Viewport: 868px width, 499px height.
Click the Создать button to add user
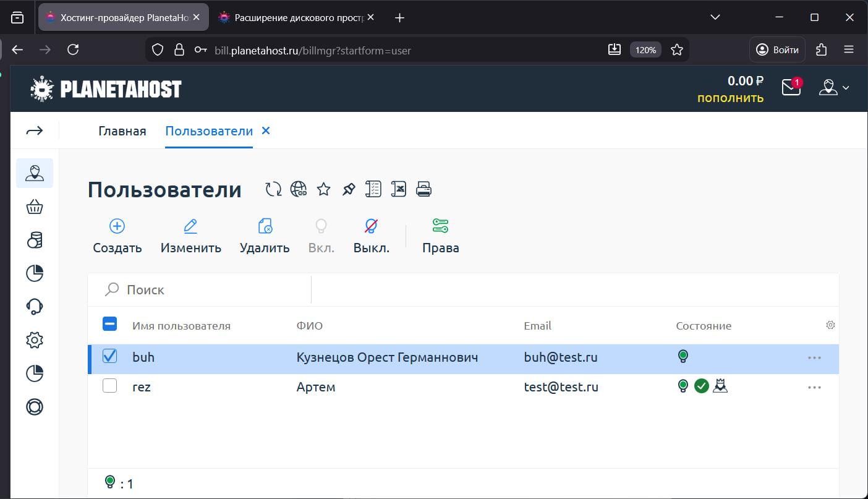(x=116, y=235)
